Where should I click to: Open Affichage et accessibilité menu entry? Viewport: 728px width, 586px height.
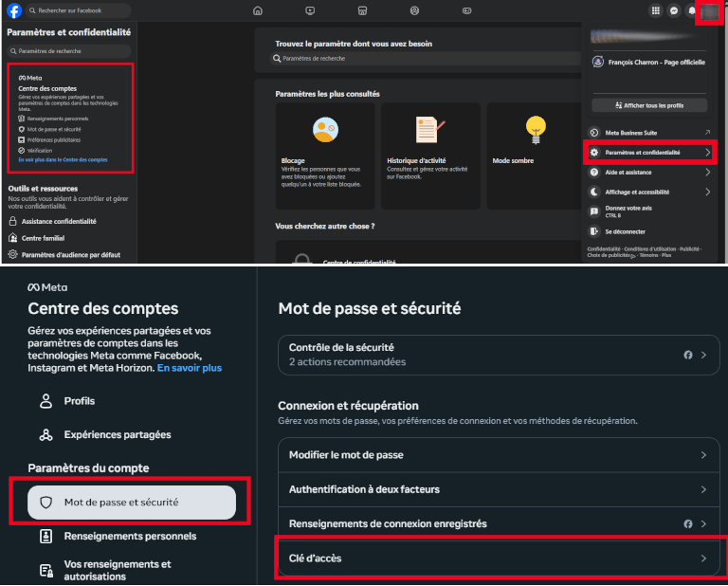[x=649, y=192]
